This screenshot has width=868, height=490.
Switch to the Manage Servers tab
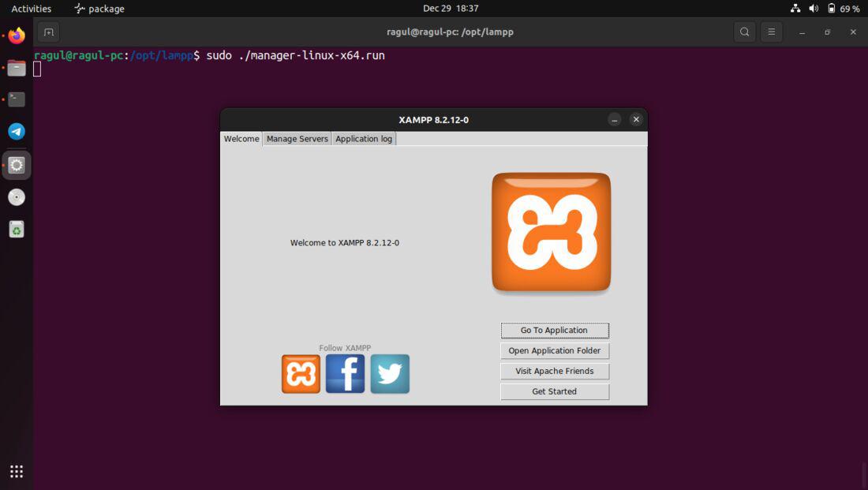pos(297,139)
